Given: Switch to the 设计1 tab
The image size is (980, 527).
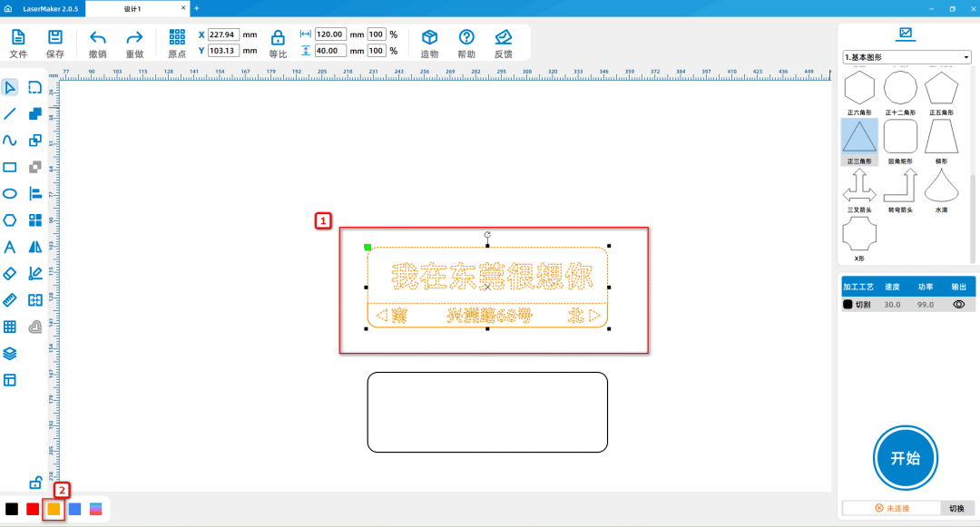Looking at the screenshot, I should (x=133, y=8).
